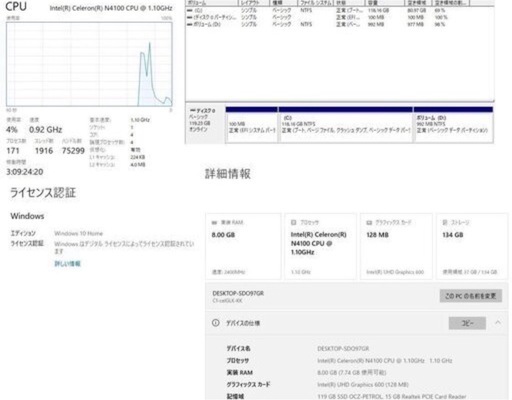Click the graphics card icon on 128 MB card
Image resolution: width=512 pixels, height=400 pixels.
369,222
